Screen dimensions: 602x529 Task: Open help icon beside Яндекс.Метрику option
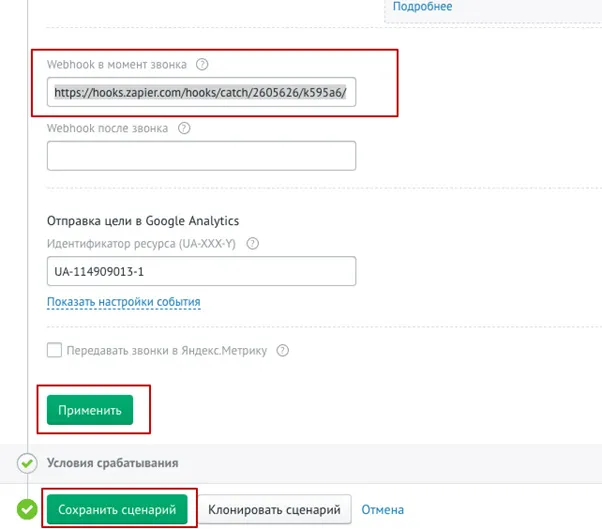[x=283, y=350]
